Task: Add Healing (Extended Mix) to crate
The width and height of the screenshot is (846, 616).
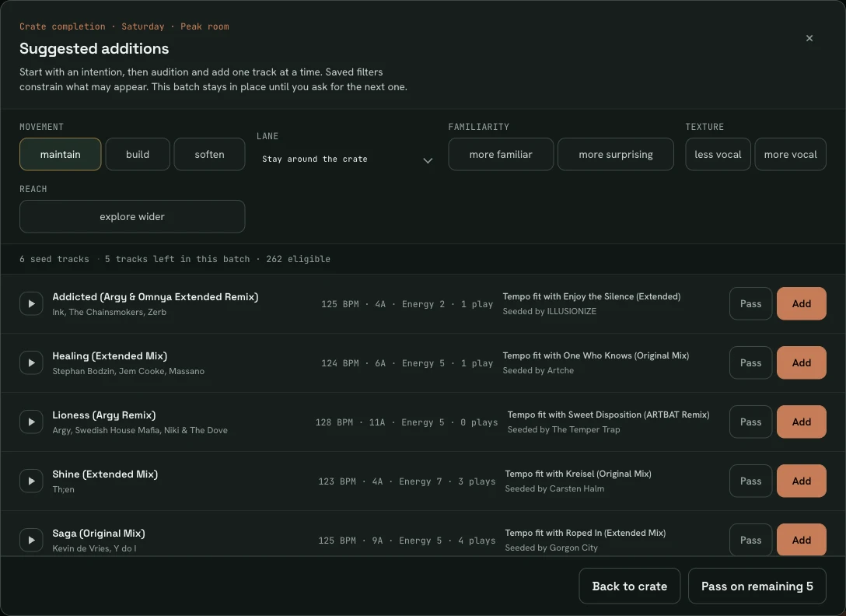Action: pyautogui.click(x=801, y=362)
